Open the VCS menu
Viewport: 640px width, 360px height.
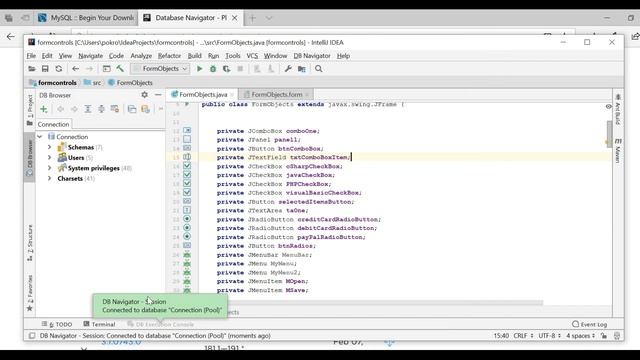(252, 56)
